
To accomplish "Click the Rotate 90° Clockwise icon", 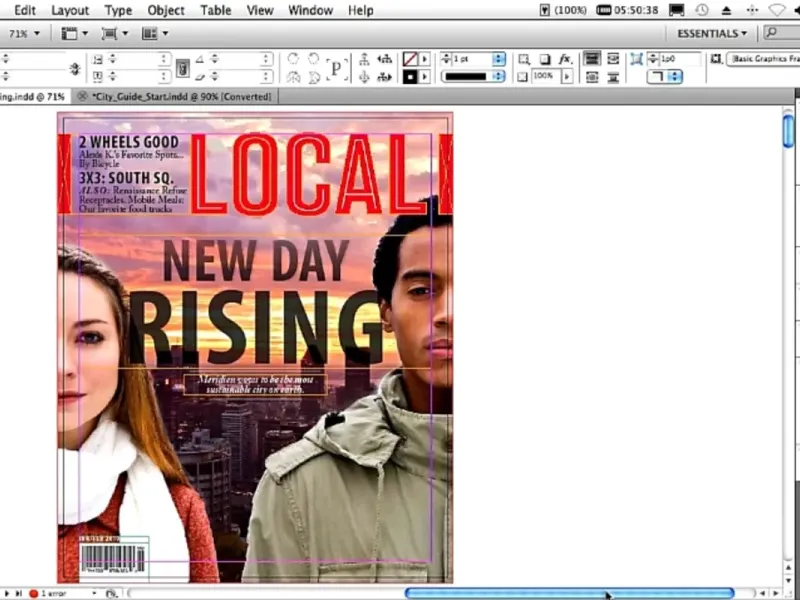I will (293, 59).
